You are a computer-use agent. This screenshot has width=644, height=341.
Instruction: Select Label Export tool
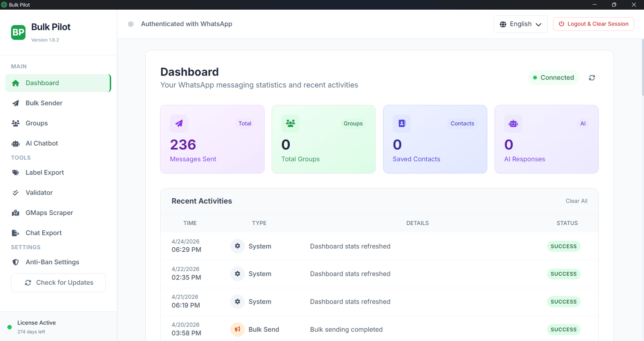[45, 173]
